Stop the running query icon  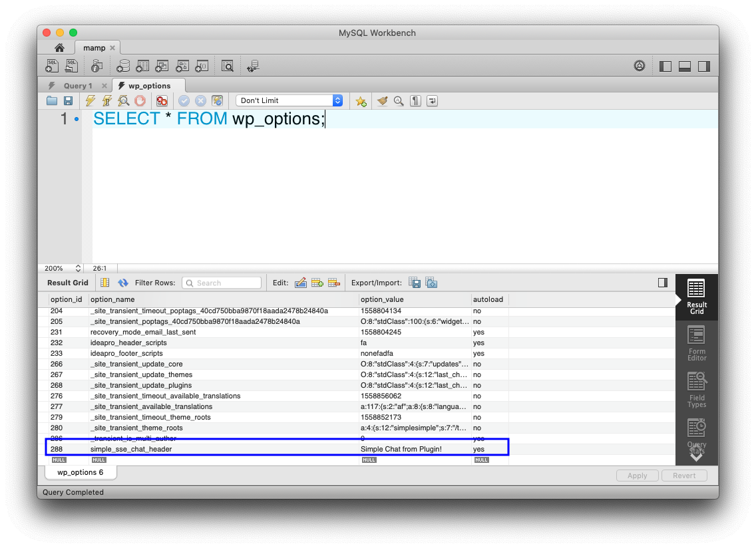coord(140,100)
